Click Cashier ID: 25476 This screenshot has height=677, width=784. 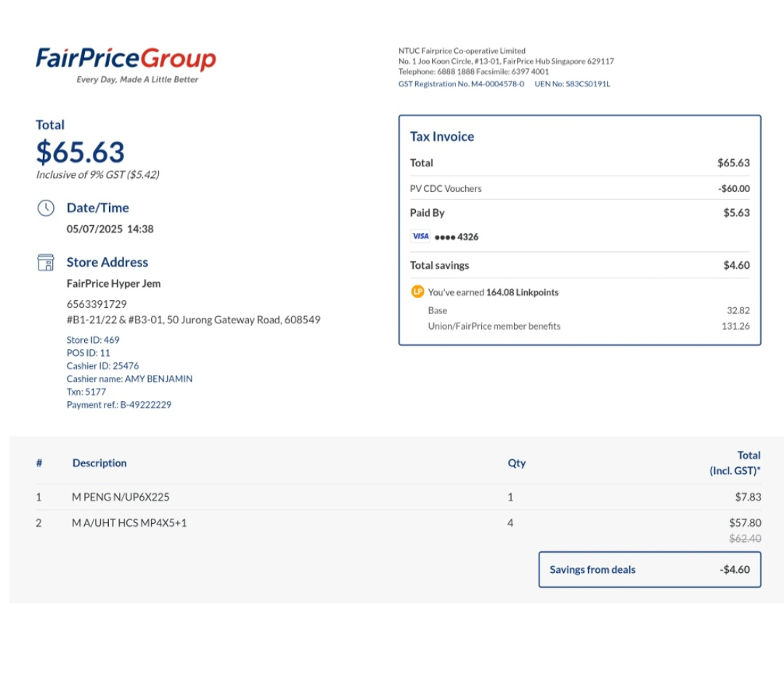click(102, 366)
